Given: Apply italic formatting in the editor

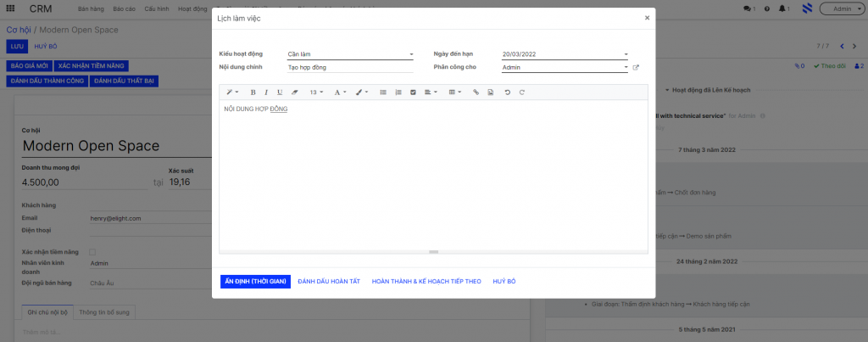Looking at the screenshot, I should tap(265, 93).
